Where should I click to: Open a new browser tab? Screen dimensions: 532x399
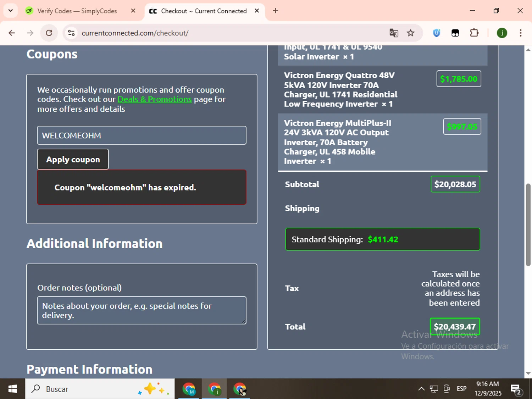pyautogui.click(x=275, y=11)
